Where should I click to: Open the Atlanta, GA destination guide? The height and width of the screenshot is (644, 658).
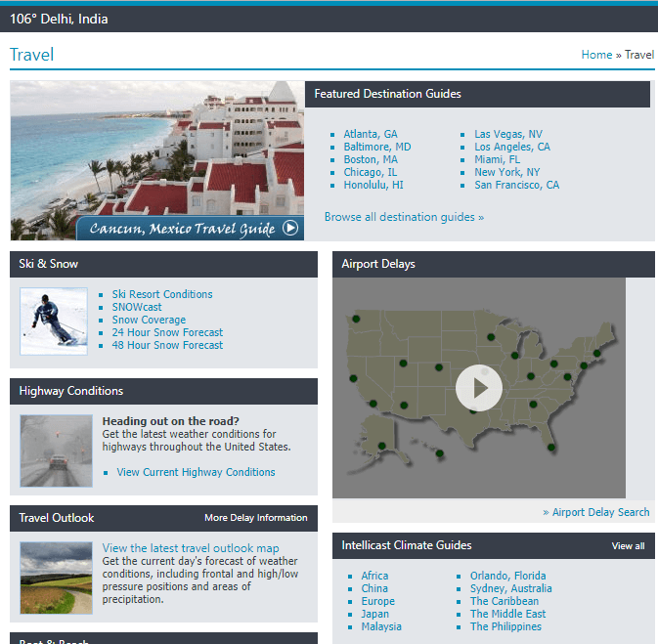click(371, 134)
